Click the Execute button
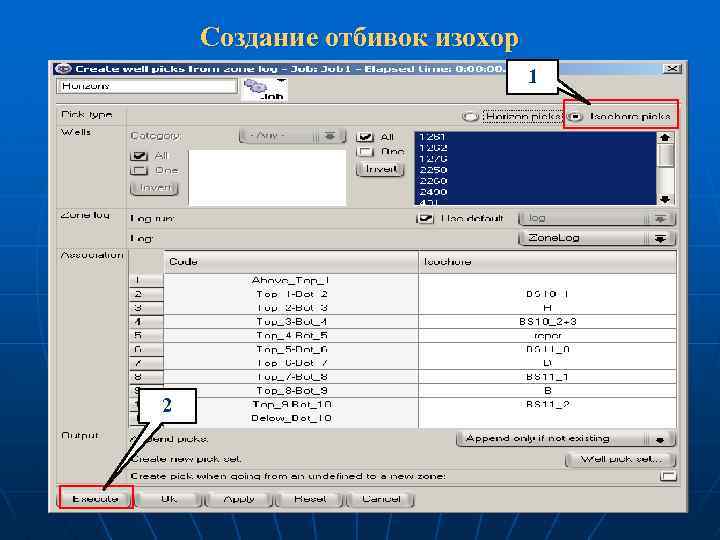 click(x=96, y=499)
